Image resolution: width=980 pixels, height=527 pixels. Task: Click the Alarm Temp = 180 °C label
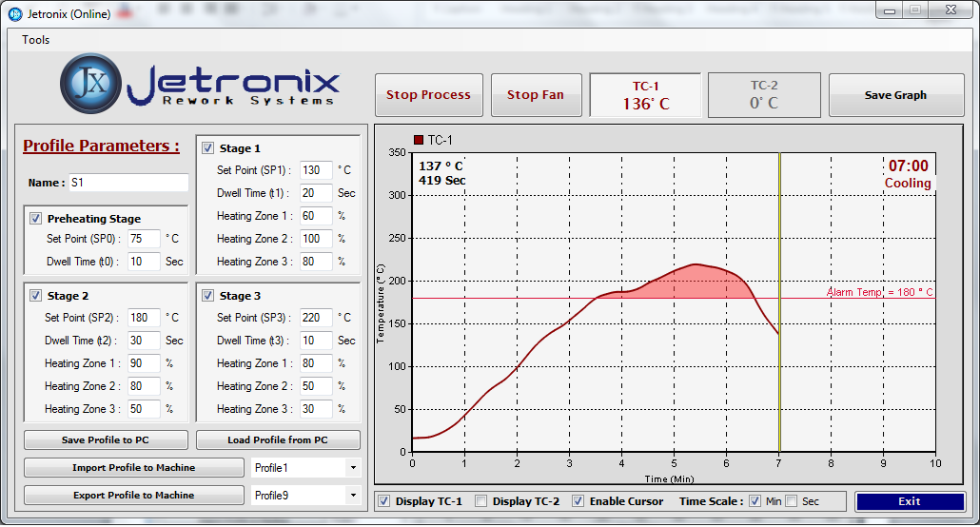click(x=879, y=292)
